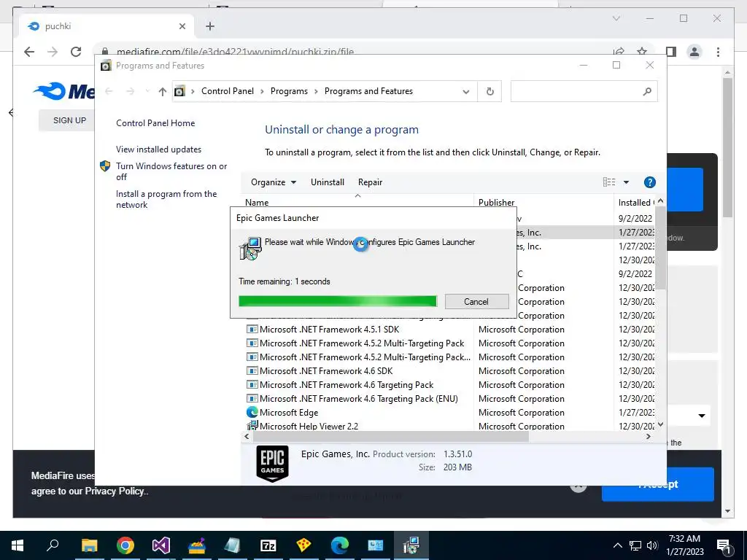Select Microsoft .NET Framework 4.5.2 Multi-Targeting Pack
Viewport: 747px width, 560px height.
(362, 343)
